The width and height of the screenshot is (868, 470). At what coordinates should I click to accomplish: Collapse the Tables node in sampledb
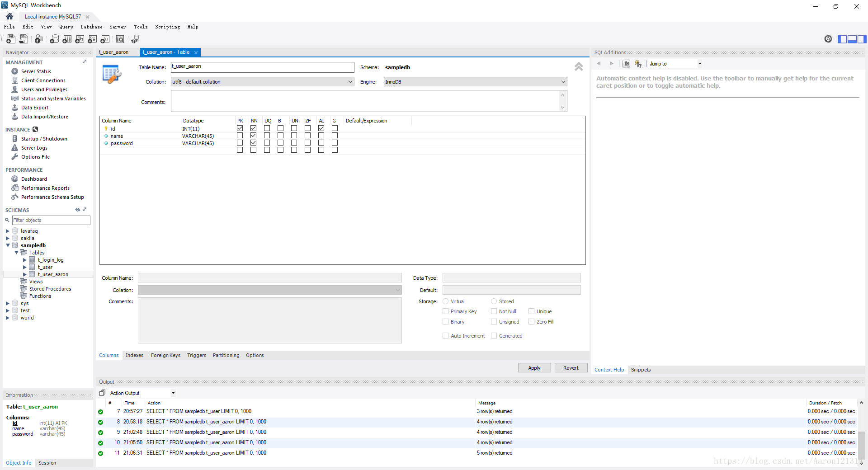(16, 253)
